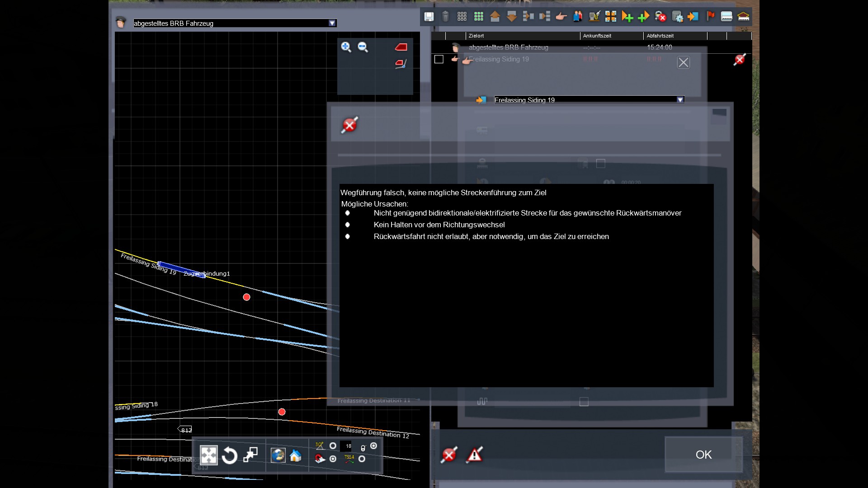Click the Abfahrtszeit column header
Image resolution: width=868 pixels, height=488 pixels.
tap(660, 36)
